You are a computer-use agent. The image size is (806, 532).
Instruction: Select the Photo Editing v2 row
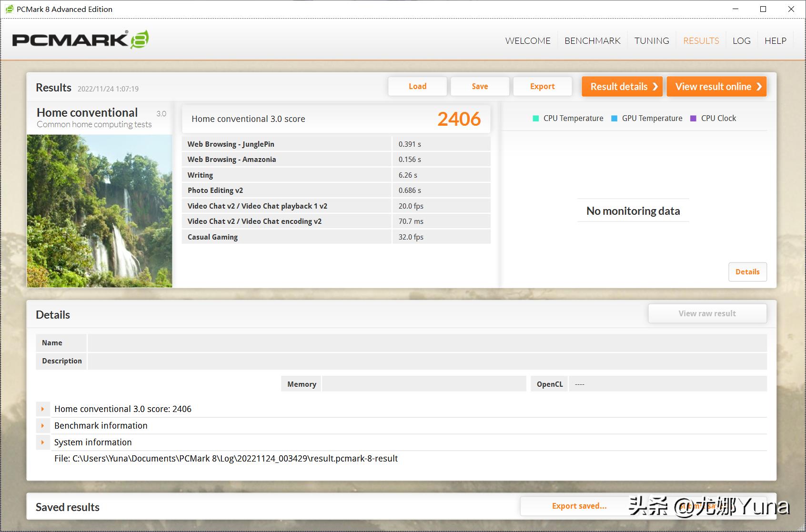tap(336, 191)
